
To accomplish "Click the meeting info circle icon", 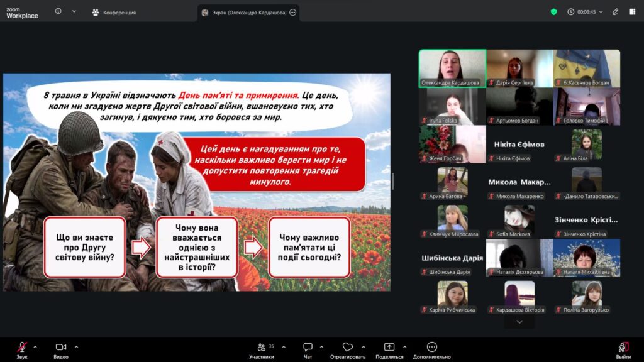I will (x=58, y=11).
